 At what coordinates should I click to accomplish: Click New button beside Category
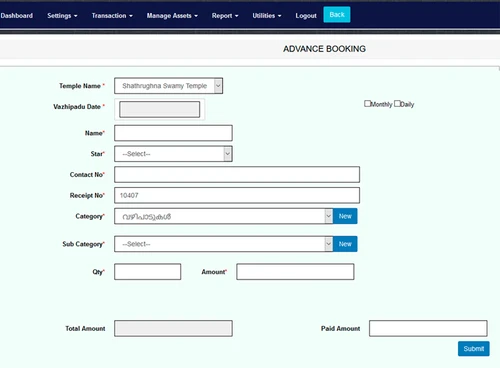click(x=345, y=216)
